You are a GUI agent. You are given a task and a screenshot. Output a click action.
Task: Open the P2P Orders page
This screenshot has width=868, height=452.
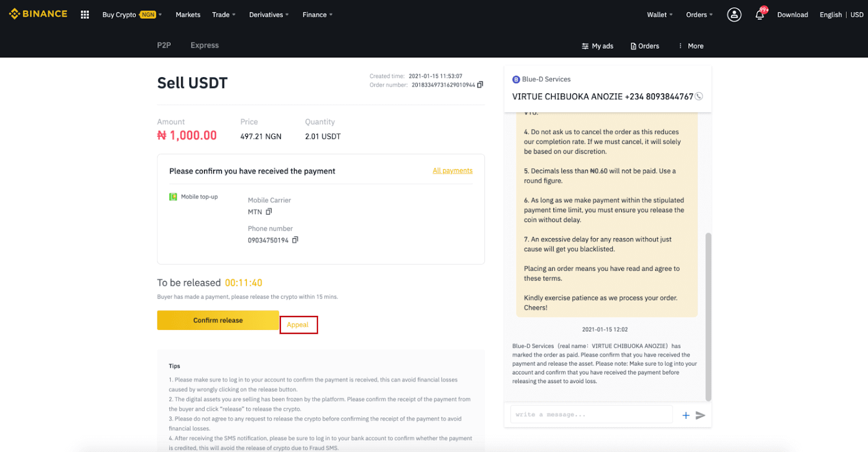pyautogui.click(x=645, y=46)
